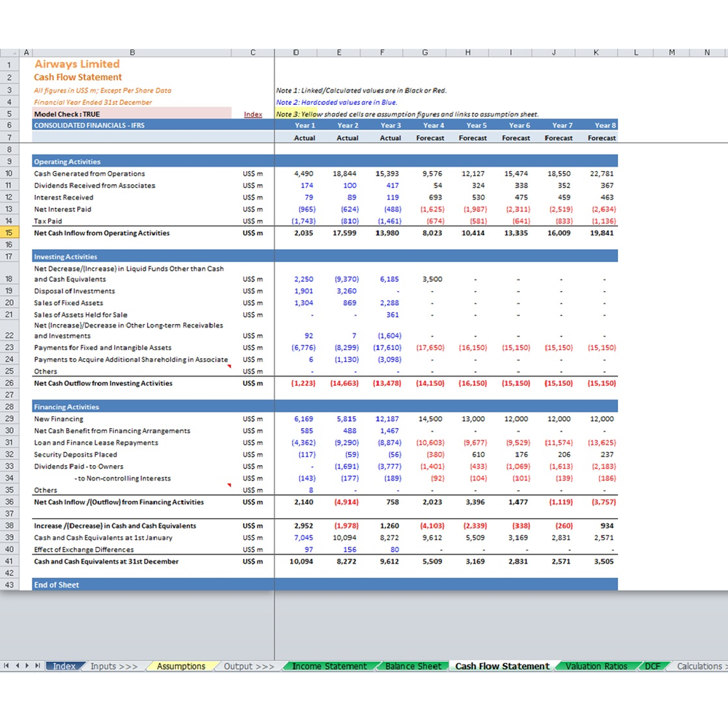This screenshot has width=728, height=728.
Task: Select row 15 header
Action: [9, 233]
